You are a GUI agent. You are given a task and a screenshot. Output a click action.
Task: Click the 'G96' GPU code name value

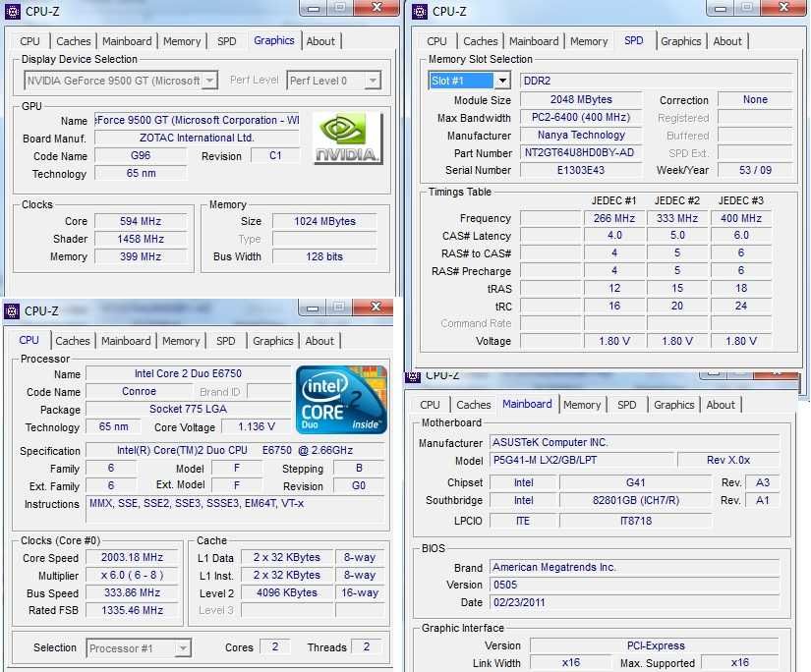[141, 155]
